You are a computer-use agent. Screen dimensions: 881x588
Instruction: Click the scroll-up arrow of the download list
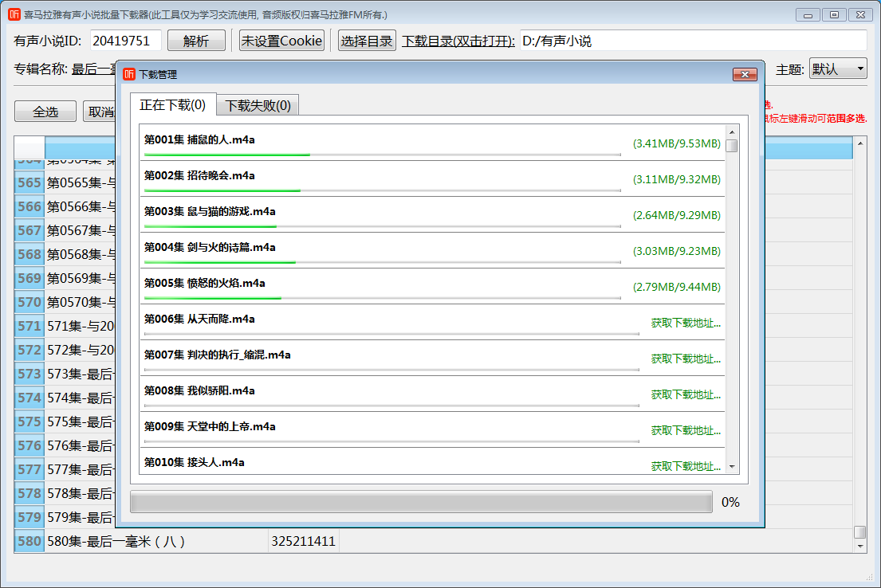point(732,132)
